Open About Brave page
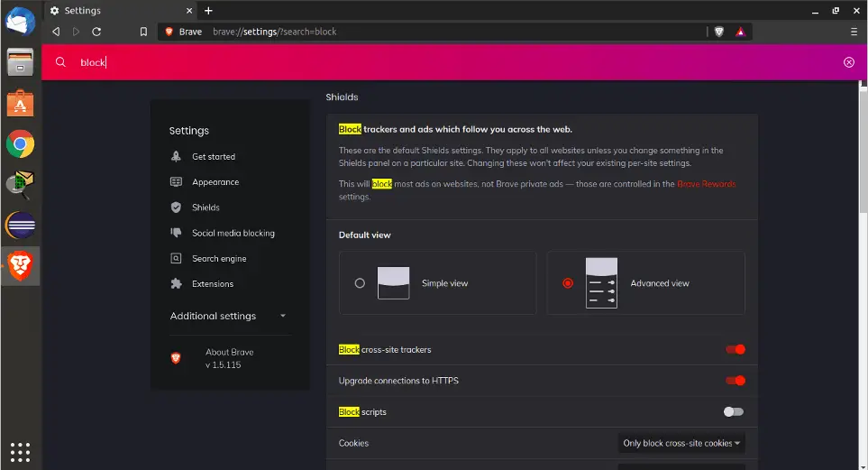868x470 pixels. [229, 352]
